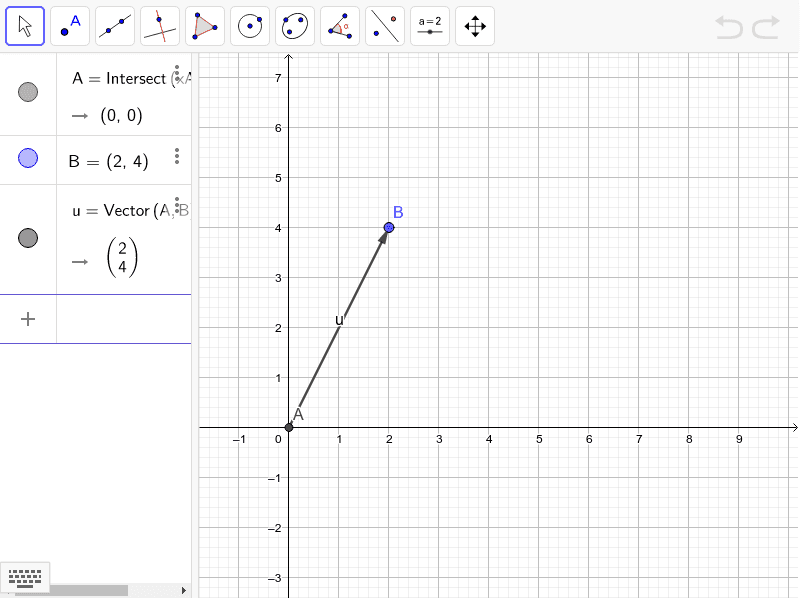Select the Move Graphics View tool
This screenshot has width=800, height=600.
pyautogui.click(x=474, y=25)
